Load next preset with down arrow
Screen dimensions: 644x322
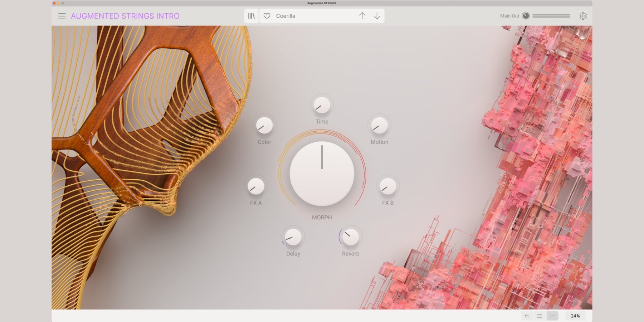377,16
